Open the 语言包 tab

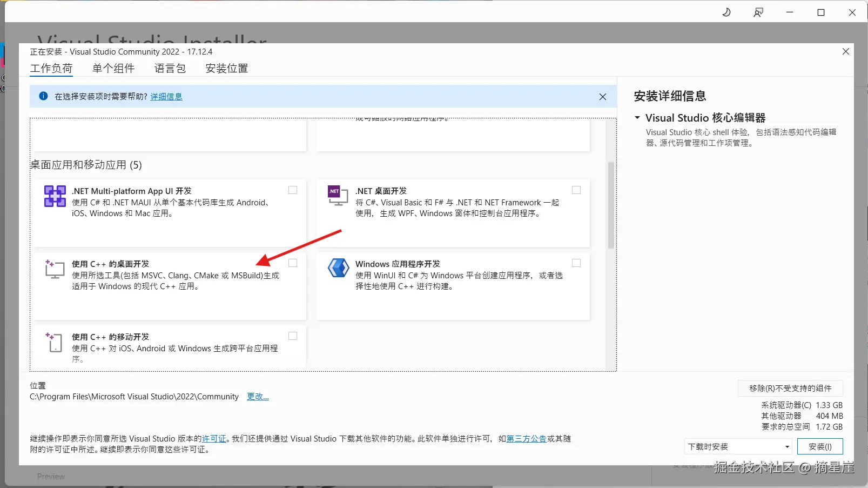point(170,69)
